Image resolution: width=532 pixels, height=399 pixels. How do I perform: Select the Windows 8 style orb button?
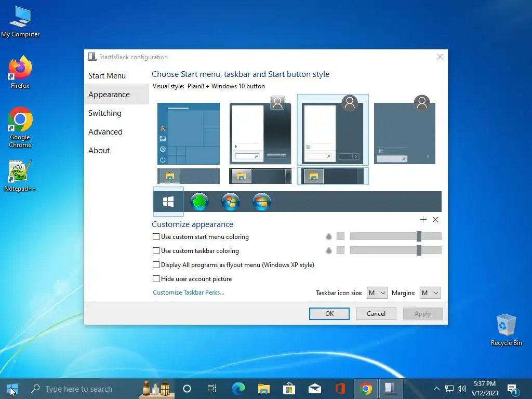point(262,202)
